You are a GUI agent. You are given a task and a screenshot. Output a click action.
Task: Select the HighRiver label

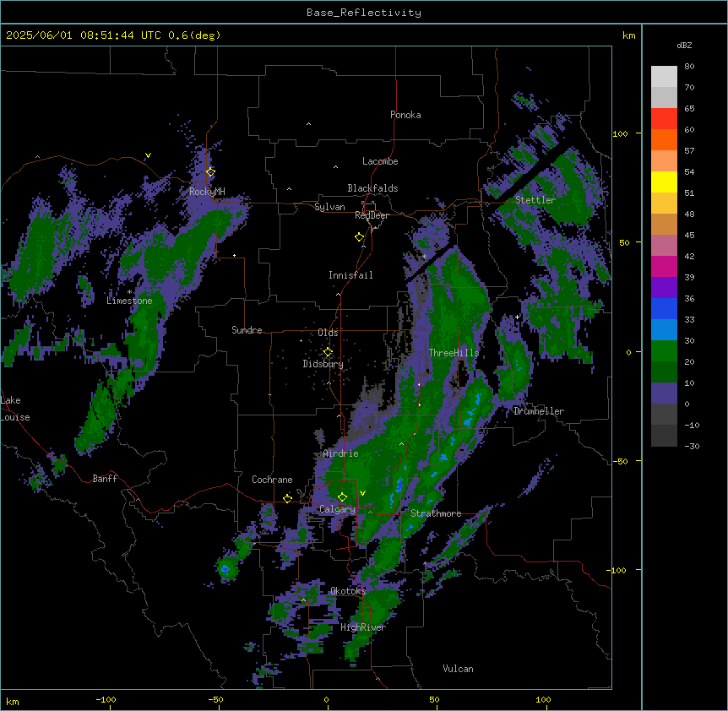click(x=363, y=627)
